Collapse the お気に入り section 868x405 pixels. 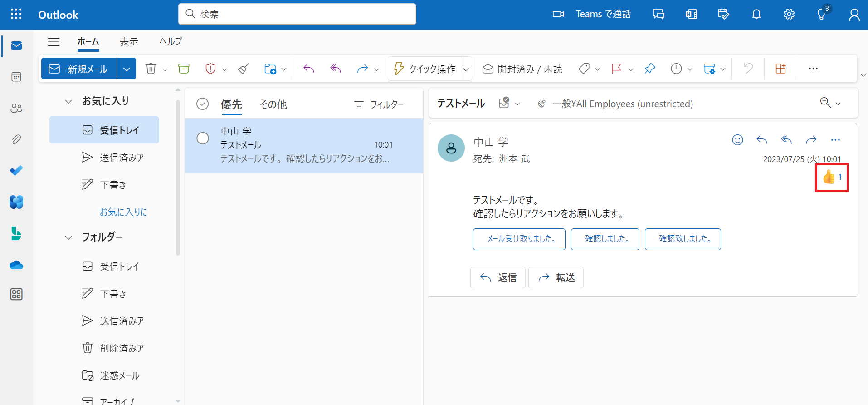[68, 101]
